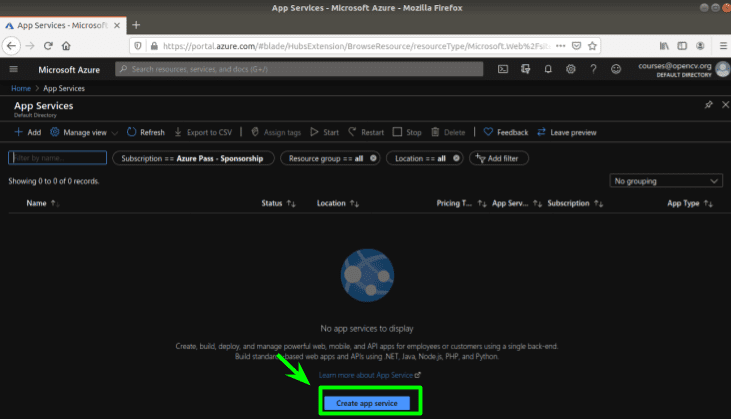Open the account avatar for courses@opencv.org
Image resolution: width=731 pixels, height=419 pixels.
tap(723, 69)
